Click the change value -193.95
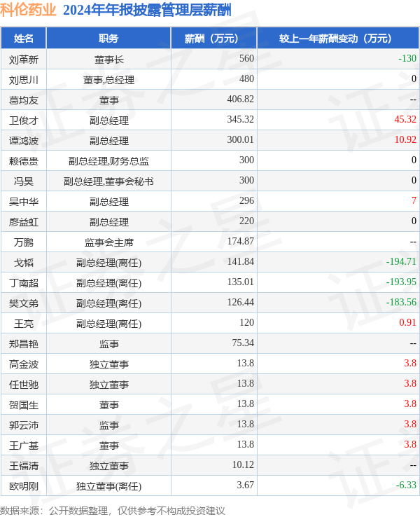Screen dimensions: 420x517 click(x=401, y=282)
